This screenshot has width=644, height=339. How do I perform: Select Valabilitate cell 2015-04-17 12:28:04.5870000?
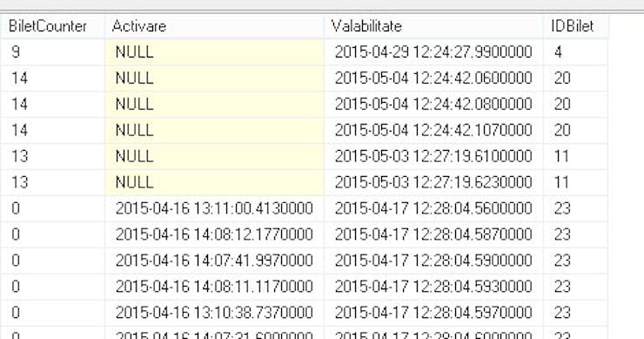coord(433,234)
